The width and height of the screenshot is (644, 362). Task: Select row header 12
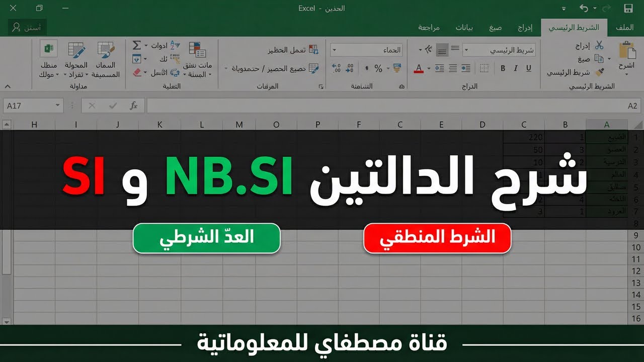636,271
